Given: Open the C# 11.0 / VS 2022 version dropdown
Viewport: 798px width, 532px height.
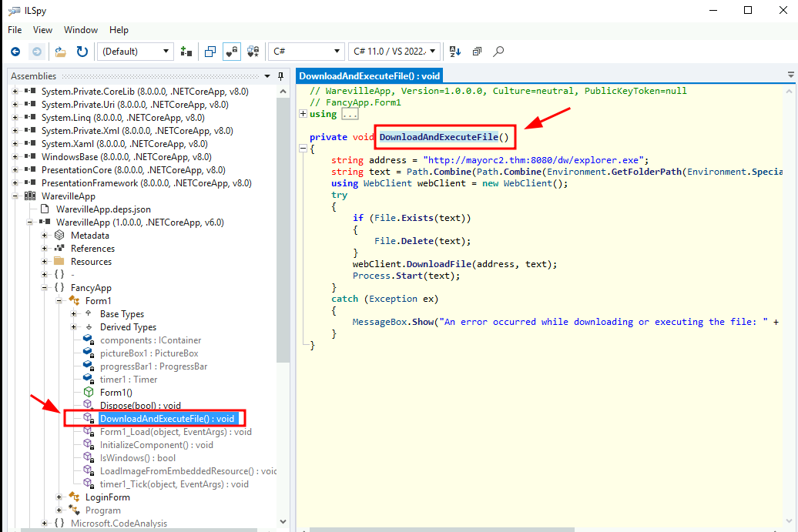Looking at the screenshot, I should tap(394, 52).
